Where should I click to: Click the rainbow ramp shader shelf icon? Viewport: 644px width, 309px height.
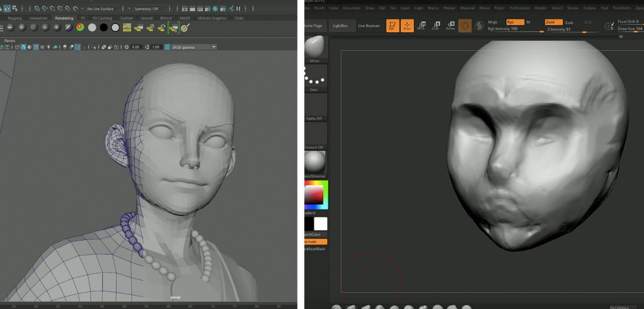tap(80, 27)
